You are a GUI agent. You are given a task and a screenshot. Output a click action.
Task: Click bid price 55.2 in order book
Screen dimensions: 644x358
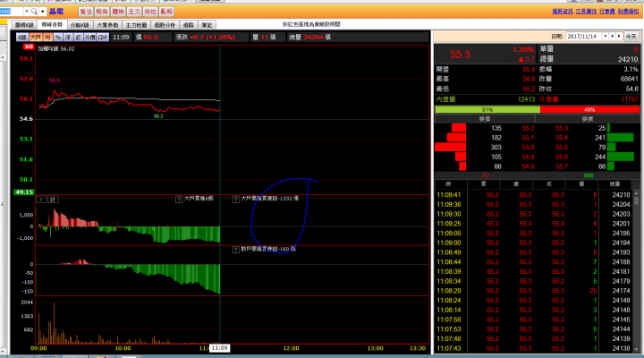click(x=528, y=128)
